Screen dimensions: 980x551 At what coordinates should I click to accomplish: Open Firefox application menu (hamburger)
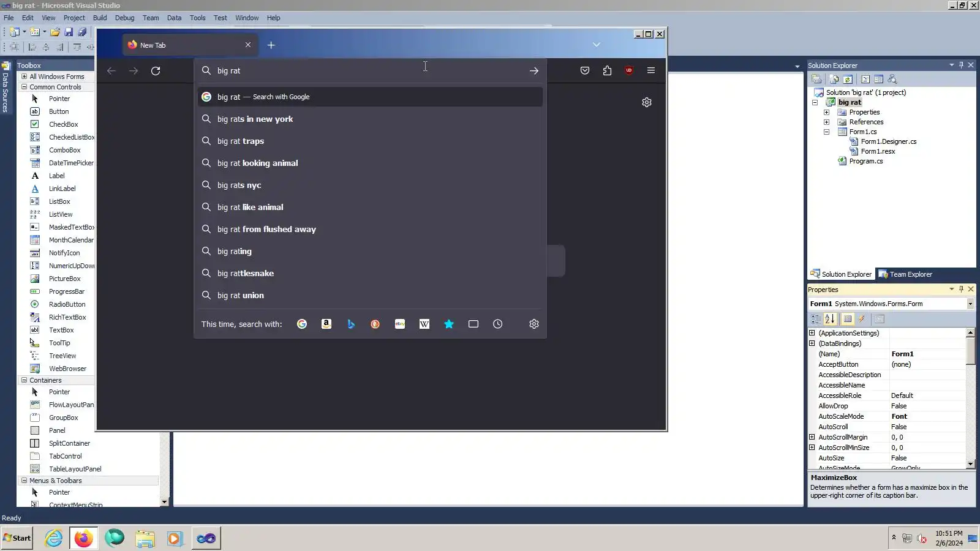click(x=651, y=70)
